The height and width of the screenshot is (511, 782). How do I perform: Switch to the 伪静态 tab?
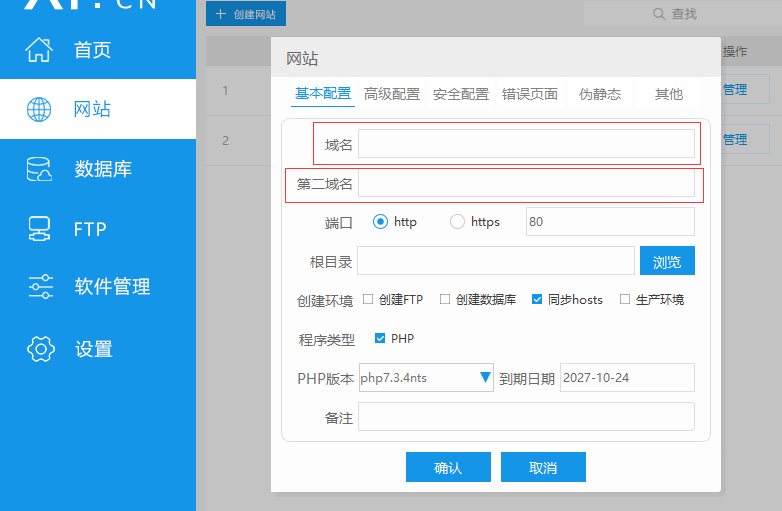600,94
